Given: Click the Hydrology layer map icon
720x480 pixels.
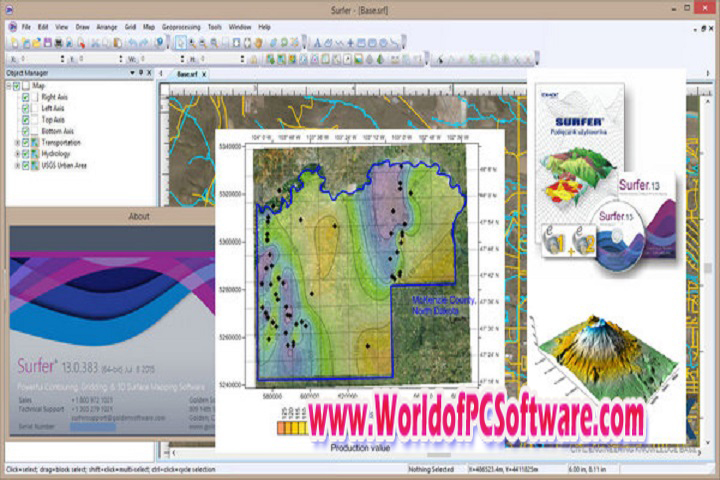Looking at the screenshot, I should point(35,154).
